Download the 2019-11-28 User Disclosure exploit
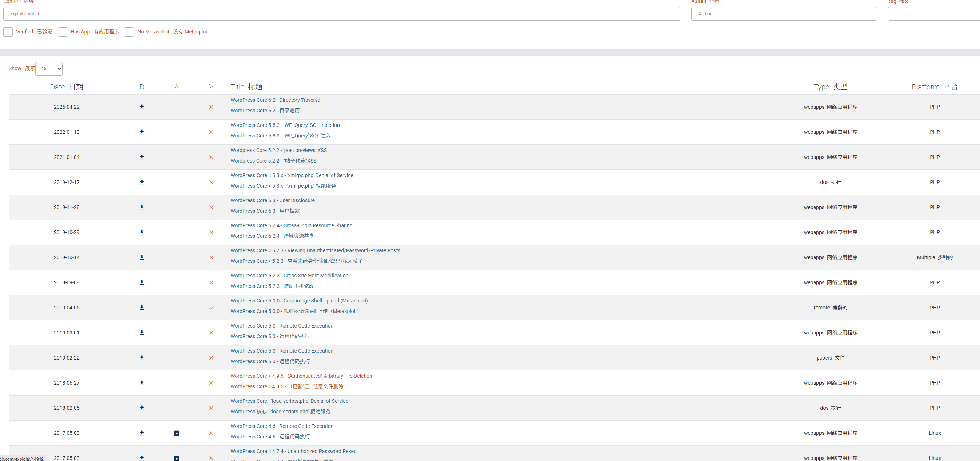Image resolution: width=980 pixels, height=461 pixels. [141, 207]
